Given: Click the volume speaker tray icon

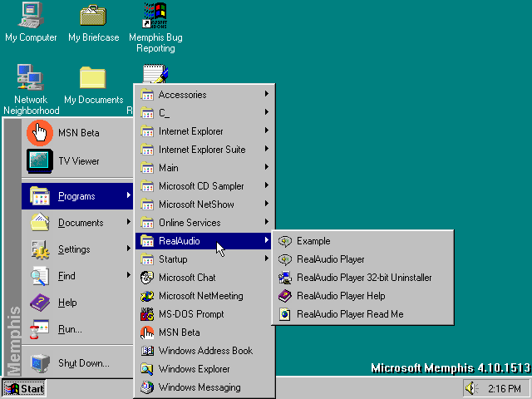Looking at the screenshot, I should tap(471, 388).
